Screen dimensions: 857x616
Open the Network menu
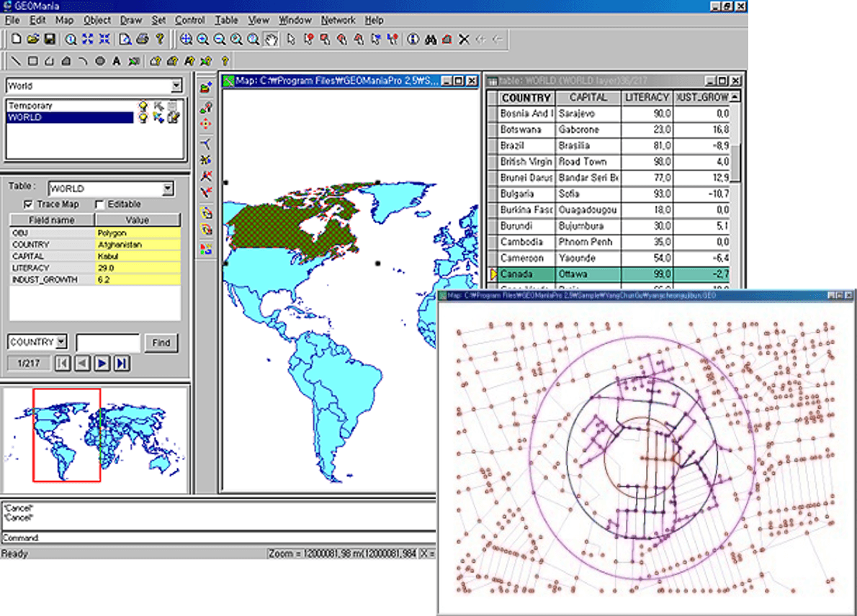click(338, 20)
